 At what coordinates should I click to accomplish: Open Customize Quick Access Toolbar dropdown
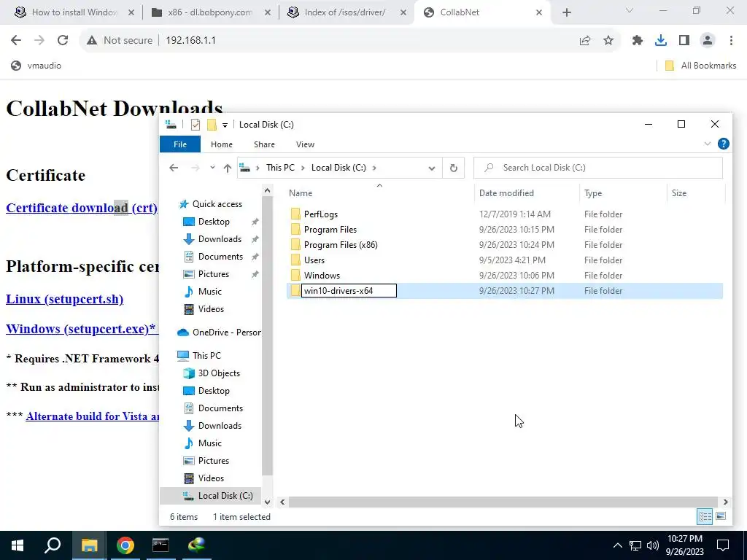click(225, 125)
